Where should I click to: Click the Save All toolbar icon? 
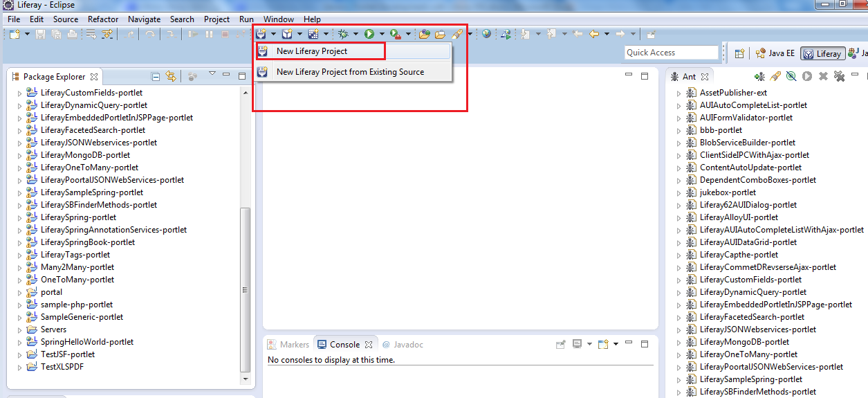tap(56, 33)
